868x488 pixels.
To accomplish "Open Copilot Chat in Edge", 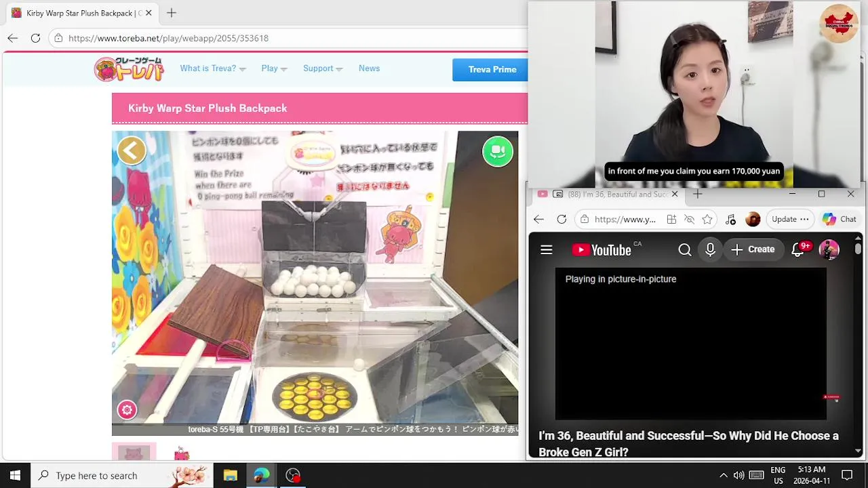I will point(840,219).
